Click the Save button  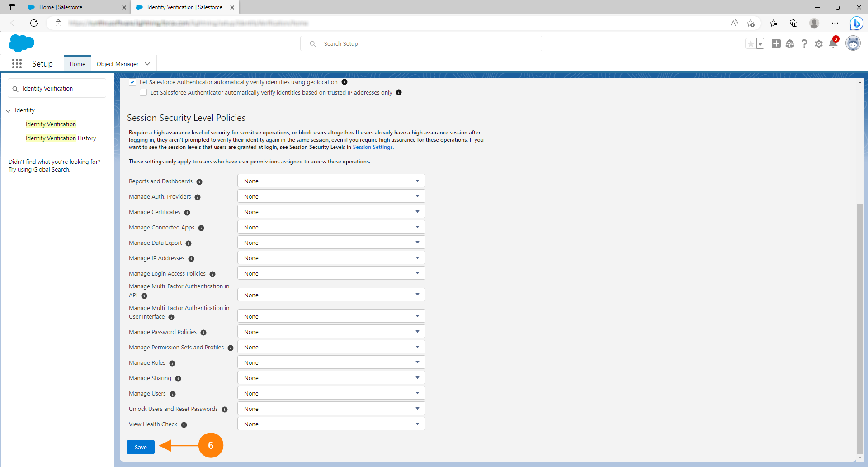(141, 447)
